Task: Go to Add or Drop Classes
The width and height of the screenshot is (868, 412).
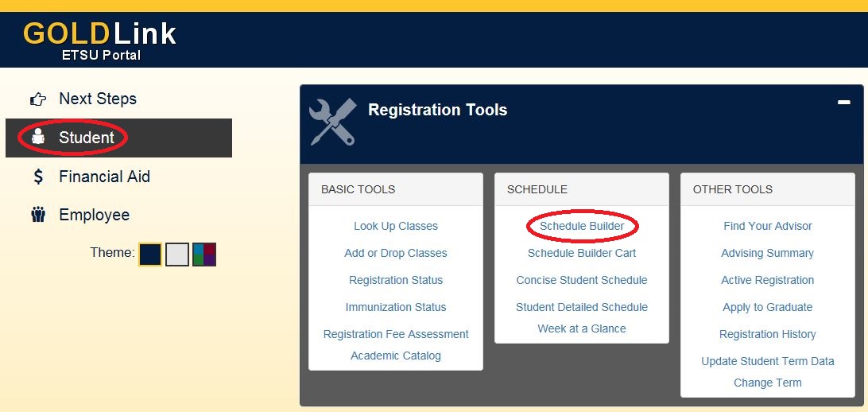Action: click(x=396, y=253)
